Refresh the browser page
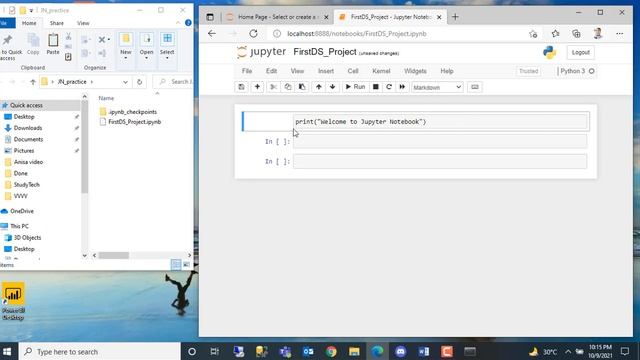This screenshot has width=640, height=360. 253,33
